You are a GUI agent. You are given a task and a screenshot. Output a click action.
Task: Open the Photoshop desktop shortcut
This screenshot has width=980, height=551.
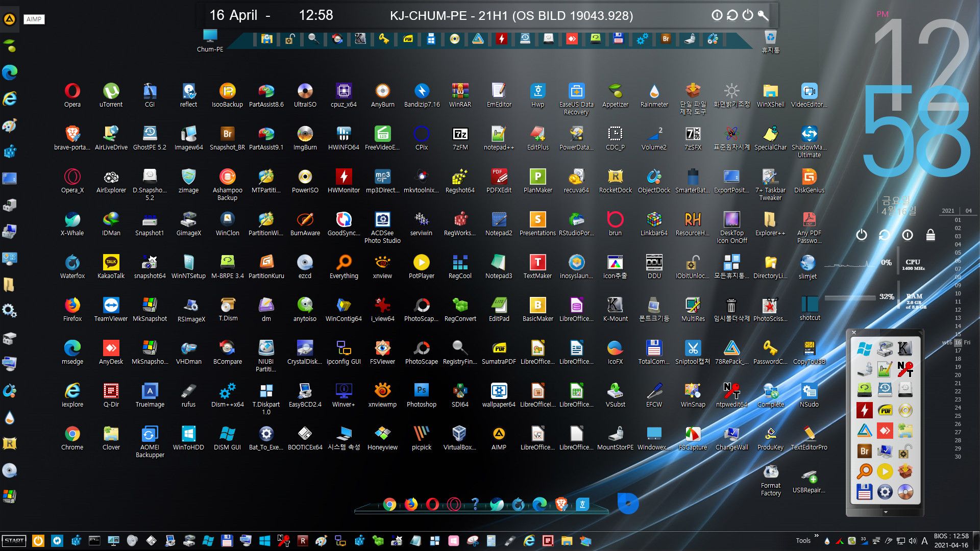click(421, 395)
